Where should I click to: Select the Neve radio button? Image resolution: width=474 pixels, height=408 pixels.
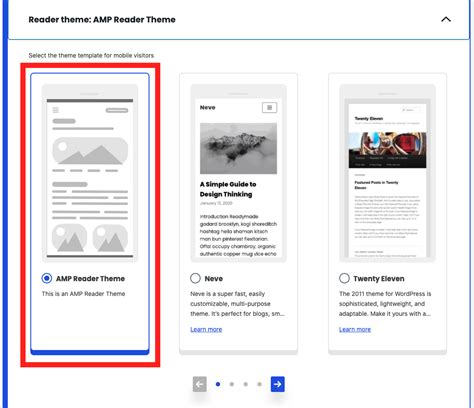pos(195,278)
